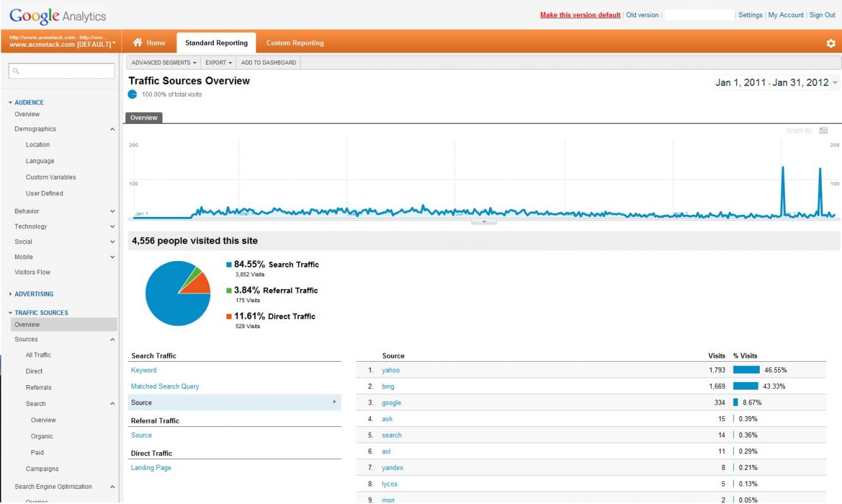842x504 pixels.
Task: Click the yahoo source link
Action: (390, 371)
